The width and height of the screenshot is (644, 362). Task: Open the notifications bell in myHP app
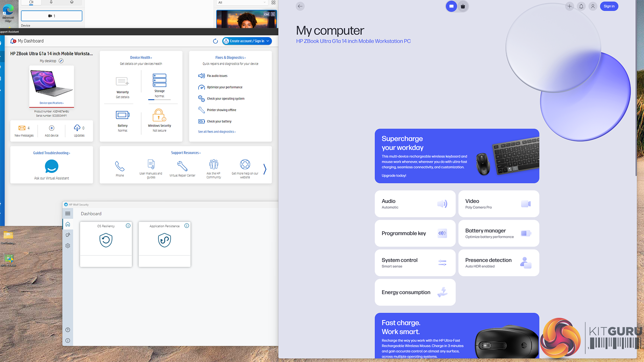(581, 6)
